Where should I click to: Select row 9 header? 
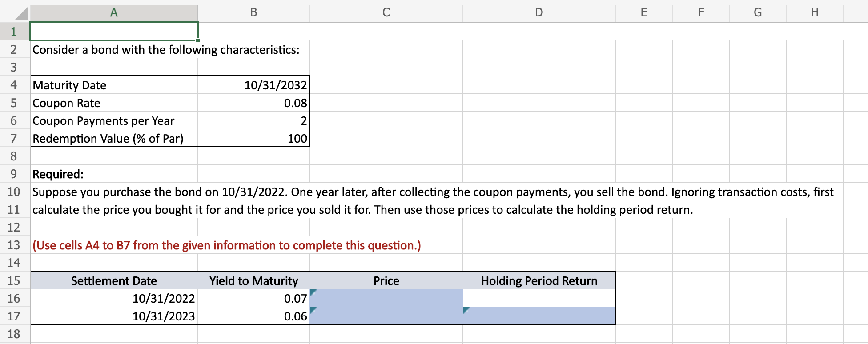pyautogui.click(x=14, y=174)
